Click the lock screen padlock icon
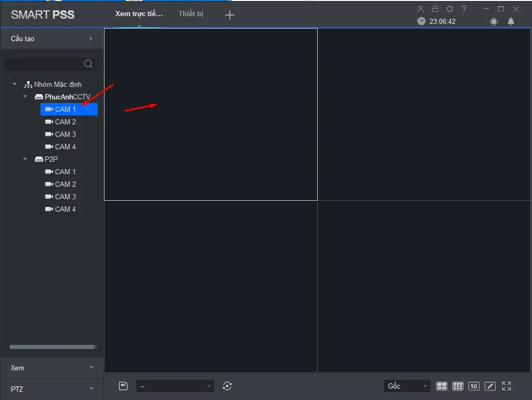The image size is (532, 400). pyautogui.click(x=435, y=9)
